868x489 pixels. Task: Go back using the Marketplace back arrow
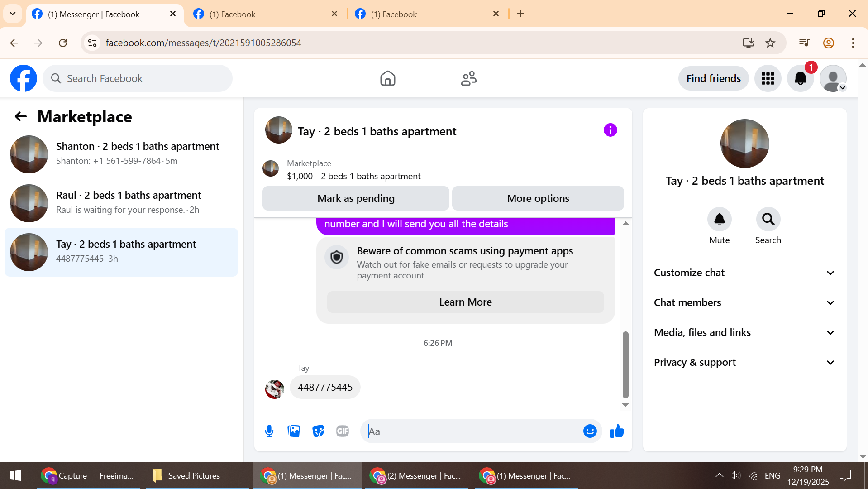(x=20, y=117)
